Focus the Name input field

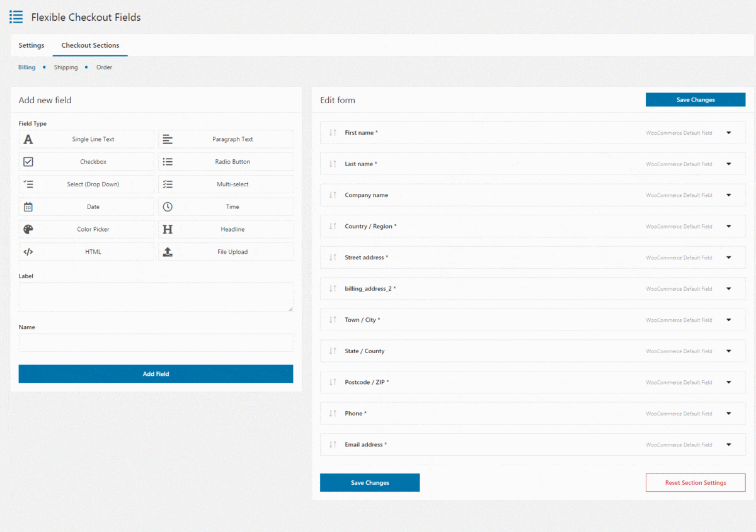tap(156, 342)
